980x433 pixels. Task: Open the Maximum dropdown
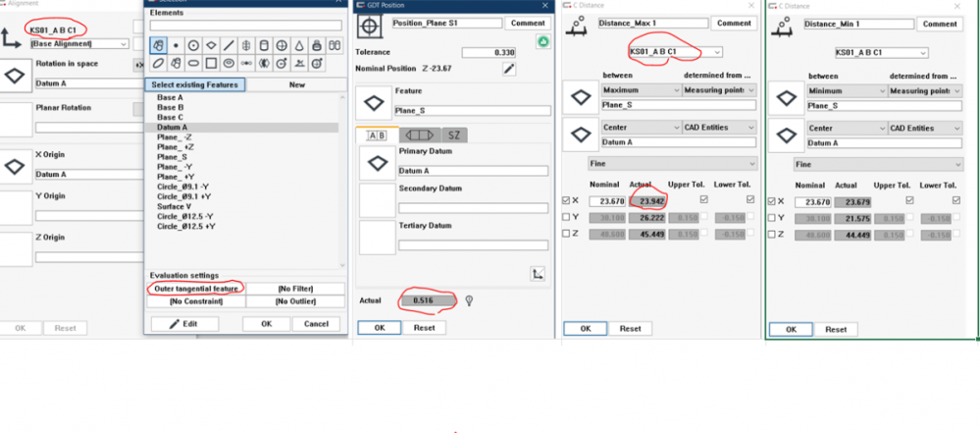tap(642, 90)
